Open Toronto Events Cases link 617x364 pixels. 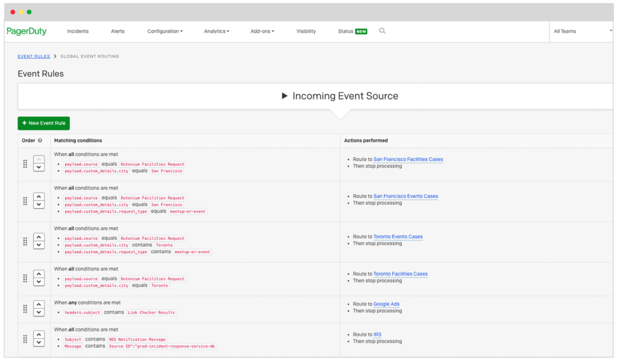point(398,236)
